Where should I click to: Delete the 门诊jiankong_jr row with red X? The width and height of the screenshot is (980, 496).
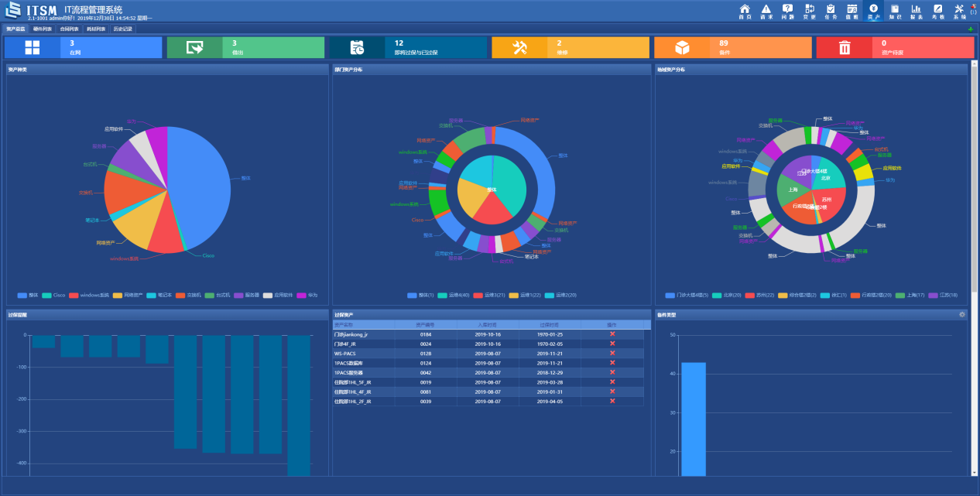click(612, 334)
